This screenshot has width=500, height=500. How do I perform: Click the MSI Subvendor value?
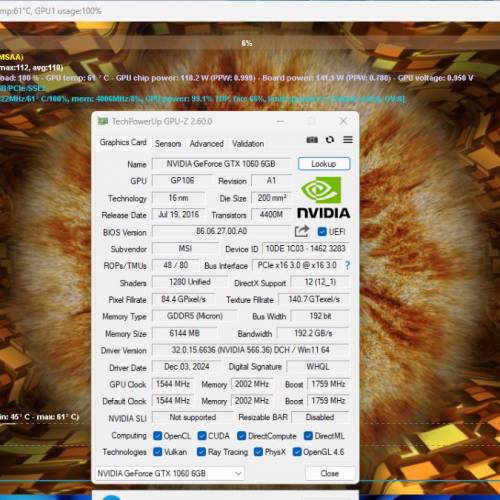[185, 248]
